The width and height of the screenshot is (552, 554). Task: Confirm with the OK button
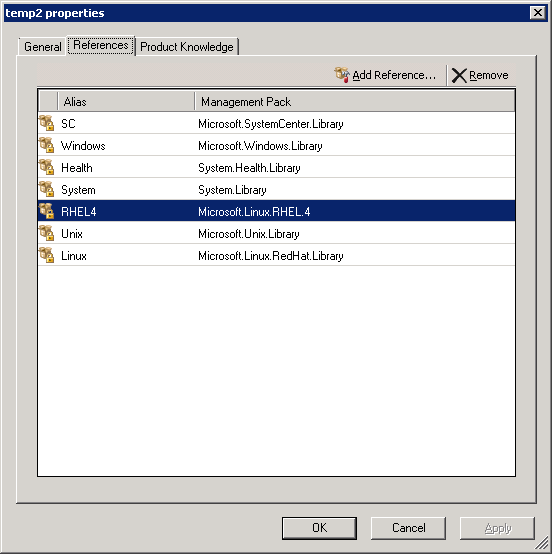click(x=319, y=528)
